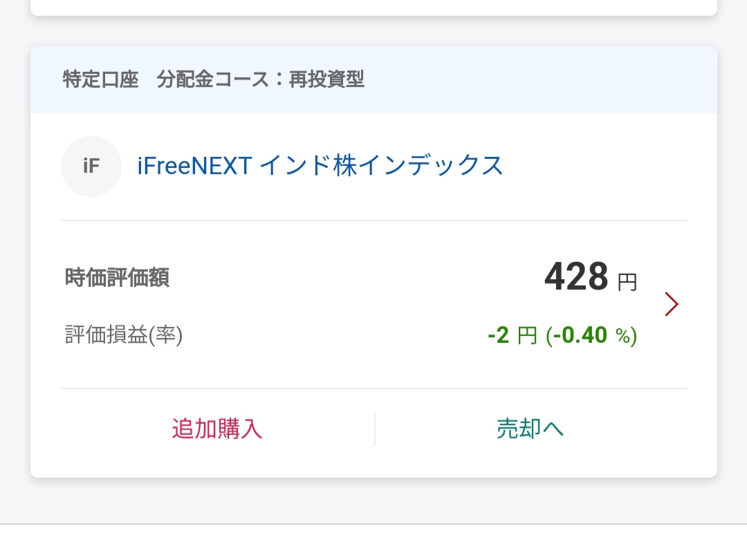The height and width of the screenshot is (560, 747).
Task: Tap the green -2 円 loss value
Action: 513,335
